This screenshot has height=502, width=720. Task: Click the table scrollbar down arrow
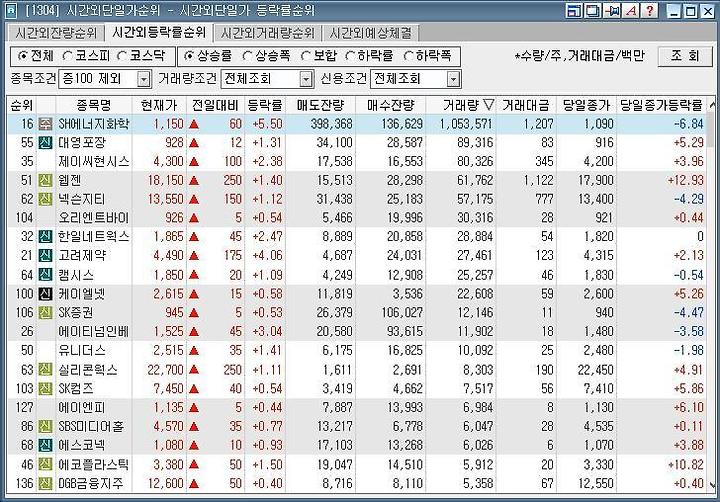tap(712, 485)
